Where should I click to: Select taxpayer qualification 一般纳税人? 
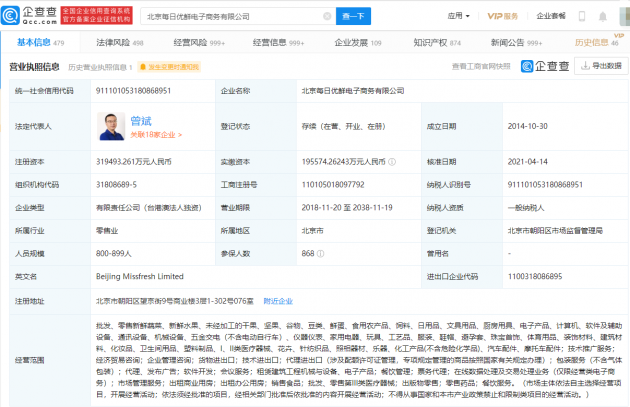tap(526, 208)
